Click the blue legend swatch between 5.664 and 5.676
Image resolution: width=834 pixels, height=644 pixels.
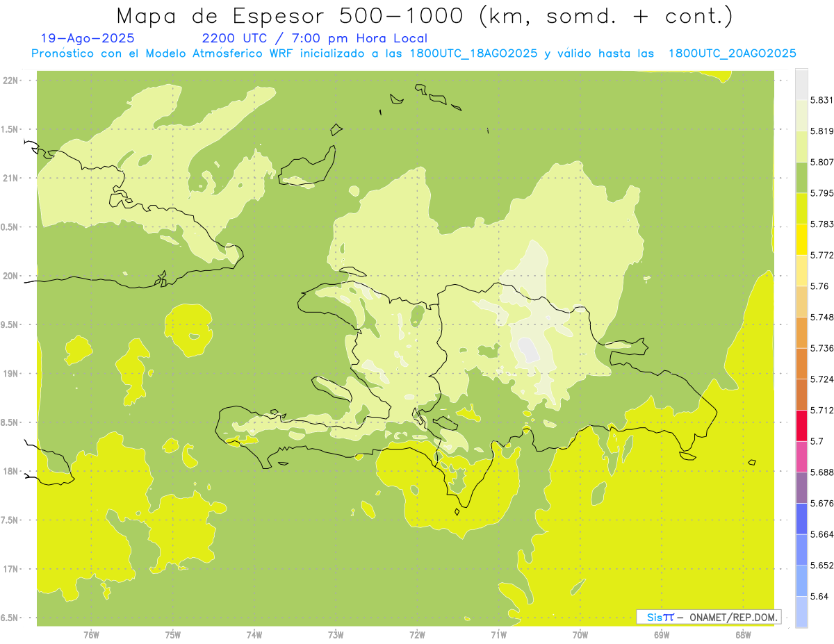(x=801, y=518)
